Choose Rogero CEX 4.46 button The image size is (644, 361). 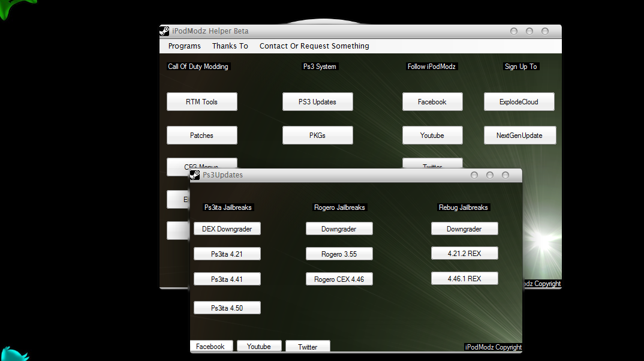(339, 279)
